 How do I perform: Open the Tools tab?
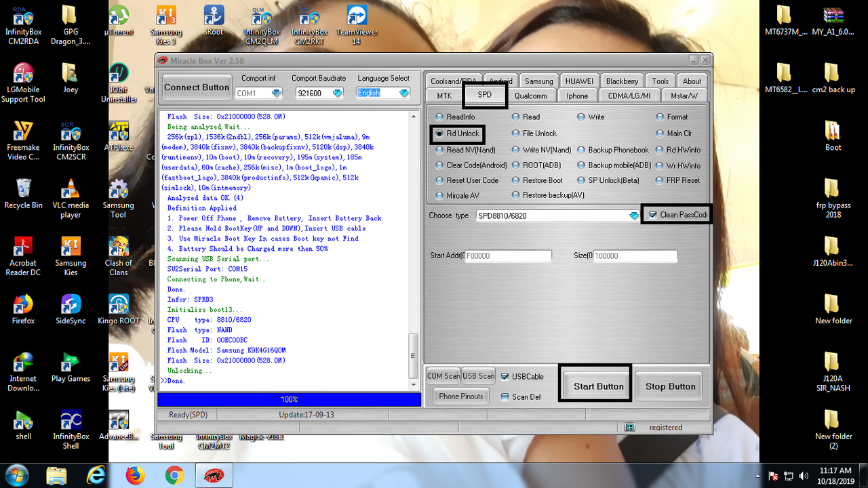(x=660, y=81)
